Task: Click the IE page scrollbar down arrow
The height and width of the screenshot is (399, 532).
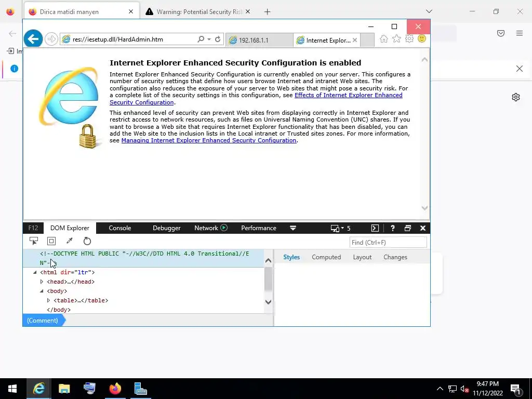Action: pyautogui.click(x=424, y=208)
